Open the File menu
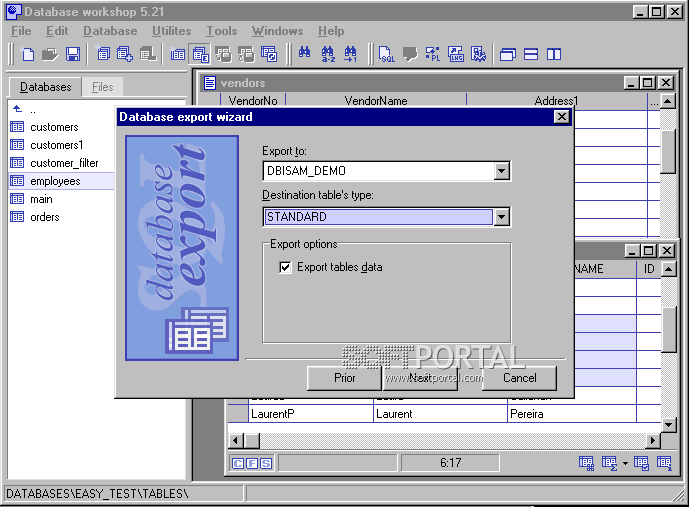 (21, 31)
